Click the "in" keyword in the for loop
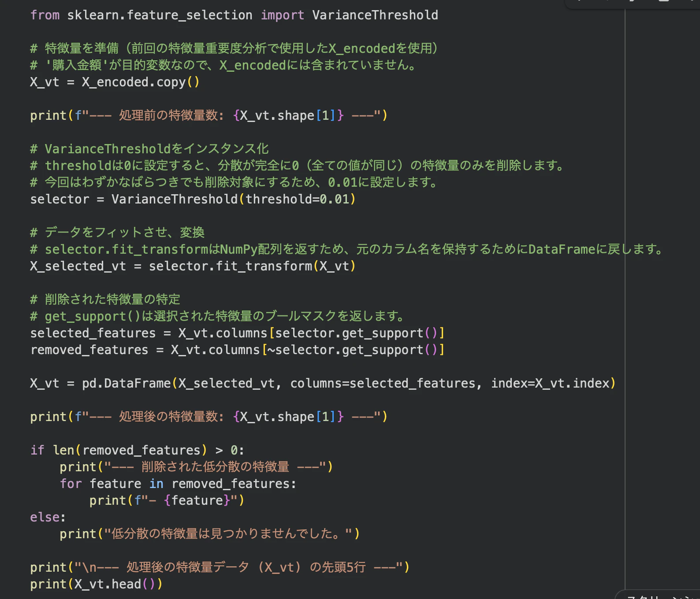The image size is (700, 599). (156, 484)
